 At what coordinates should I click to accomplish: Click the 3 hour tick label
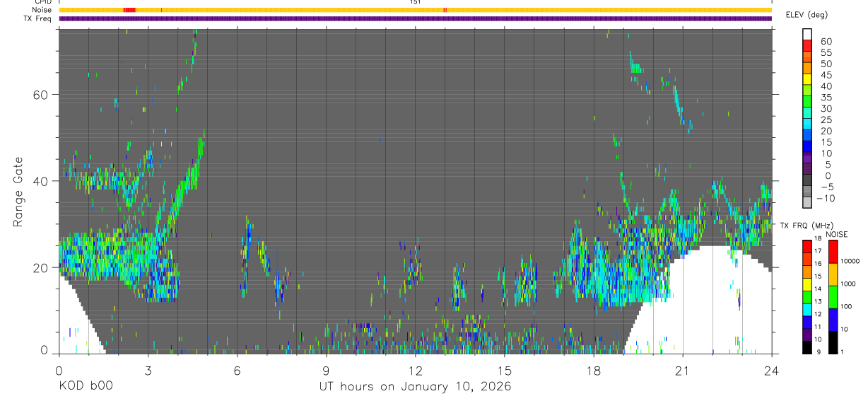pyautogui.click(x=148, y=370)
